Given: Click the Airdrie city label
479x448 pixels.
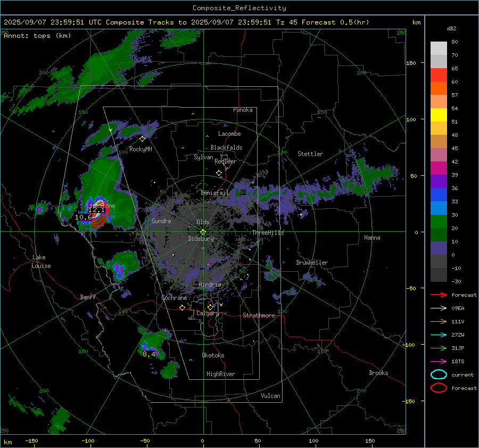Looking at the screenshot, I should (210, 284).
